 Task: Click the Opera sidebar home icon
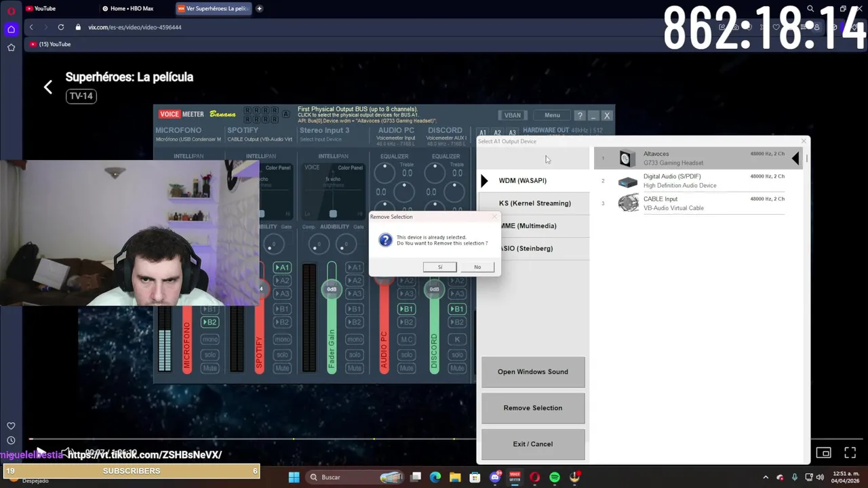point(11,29)
